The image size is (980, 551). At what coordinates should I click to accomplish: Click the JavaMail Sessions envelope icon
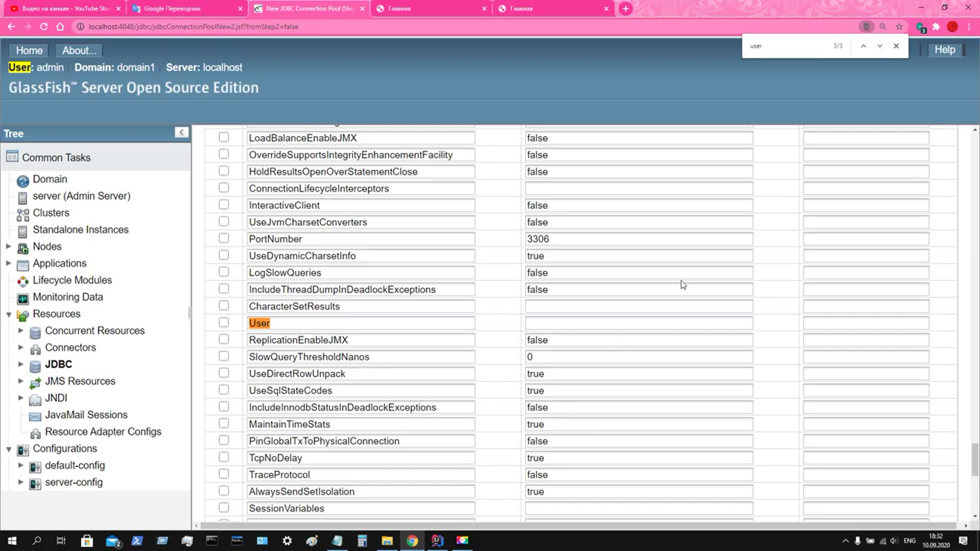pyautogui.click(x=35, y=416)
